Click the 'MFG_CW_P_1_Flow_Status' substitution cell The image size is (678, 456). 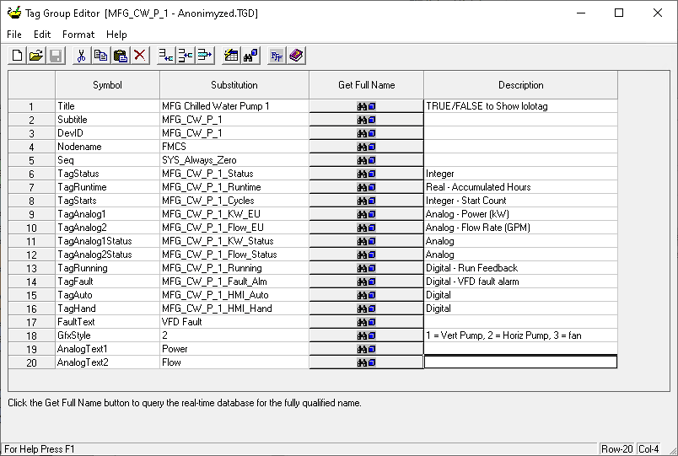pyautogui.click(x=234, y=255)
